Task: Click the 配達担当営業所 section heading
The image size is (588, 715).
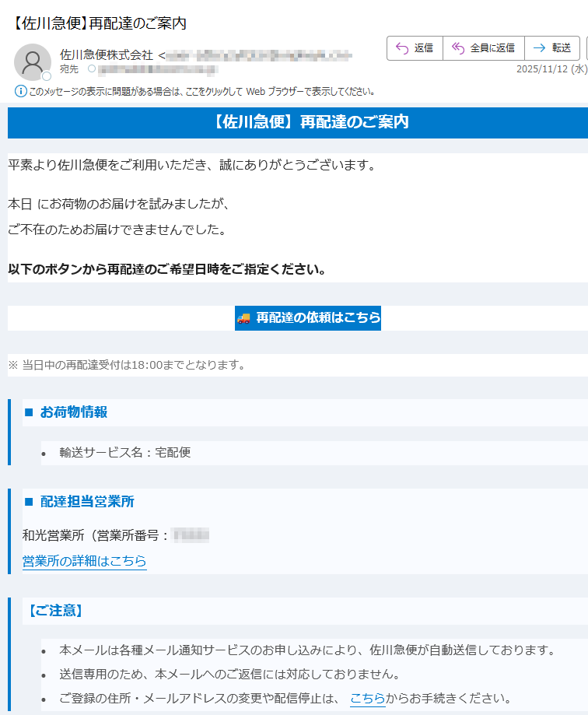Action: 87,502
